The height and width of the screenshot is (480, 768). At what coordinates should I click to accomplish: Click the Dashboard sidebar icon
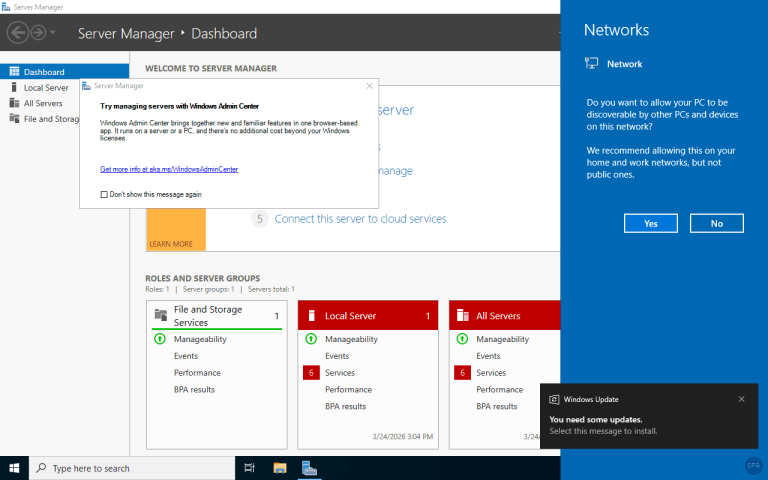(14, 72)
